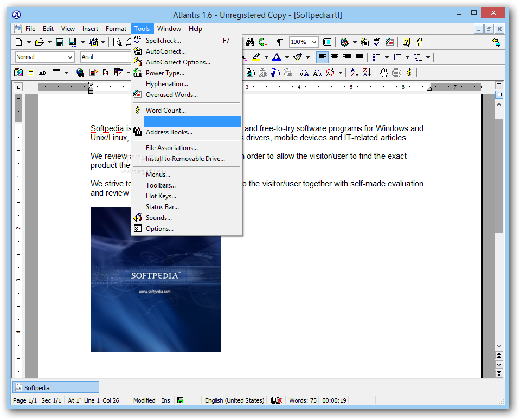Click the format painter brush icon

click(298, 57)
